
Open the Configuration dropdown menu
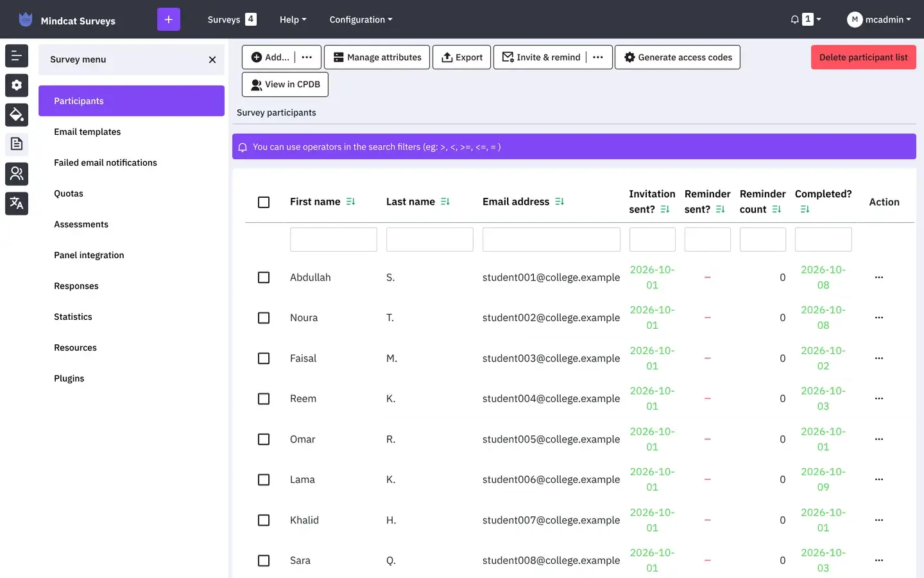(361, 19)
